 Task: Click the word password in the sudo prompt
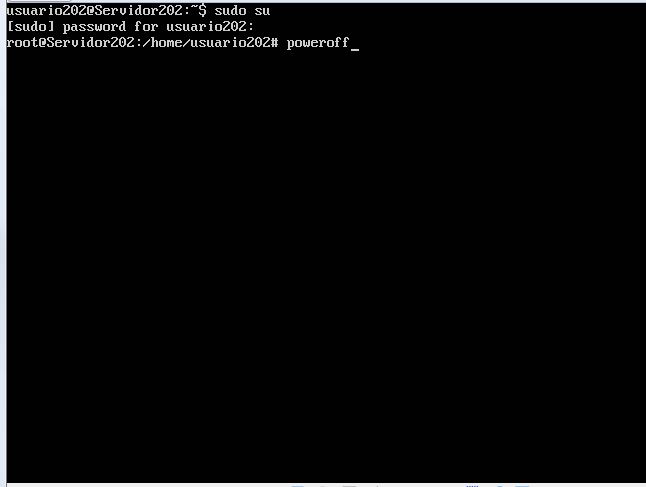click(94, 27)
